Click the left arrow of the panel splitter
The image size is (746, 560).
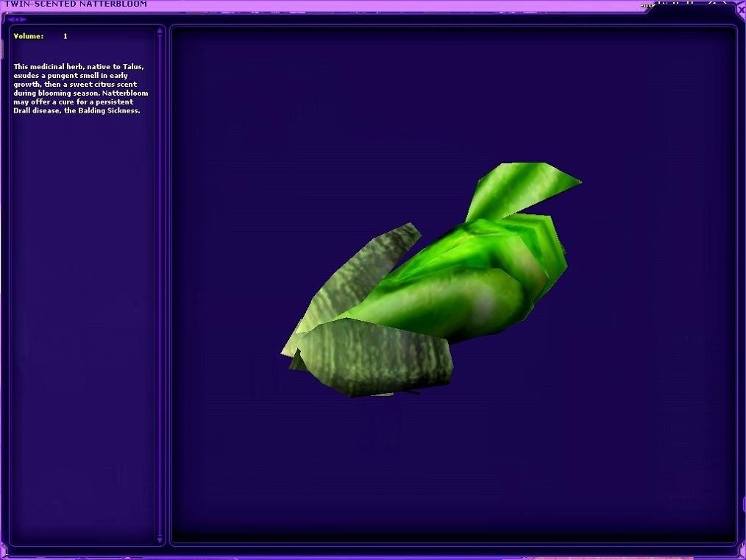10,19
